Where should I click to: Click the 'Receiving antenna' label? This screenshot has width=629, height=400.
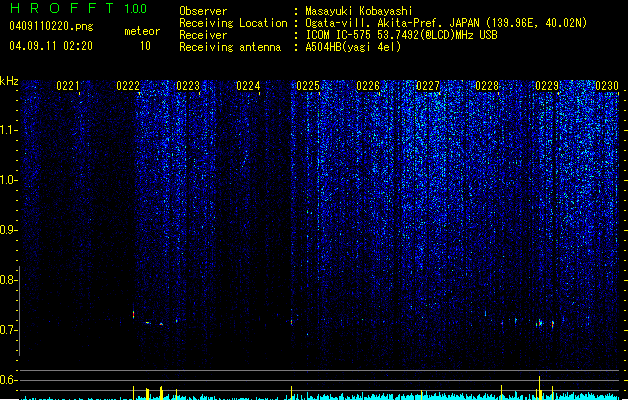230,47
